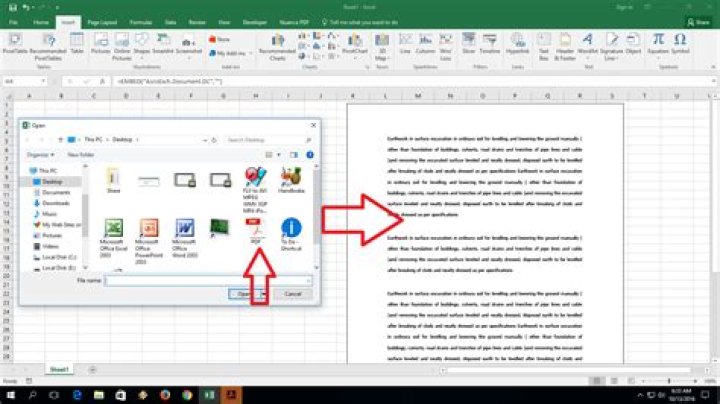Undo using the Quick Access toolbar
The height and width of the screenshot is (404, 720).
tap(27, 7)
